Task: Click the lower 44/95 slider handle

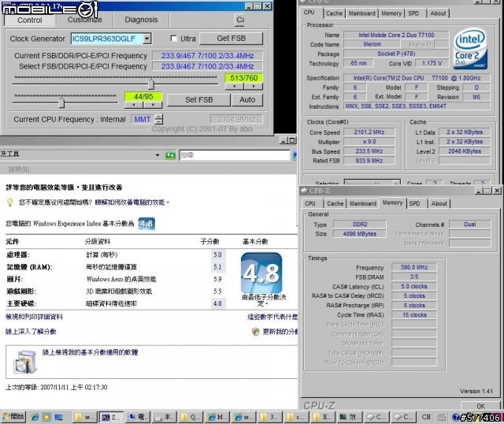Action: pyautogui.click(x=61, y=102)
